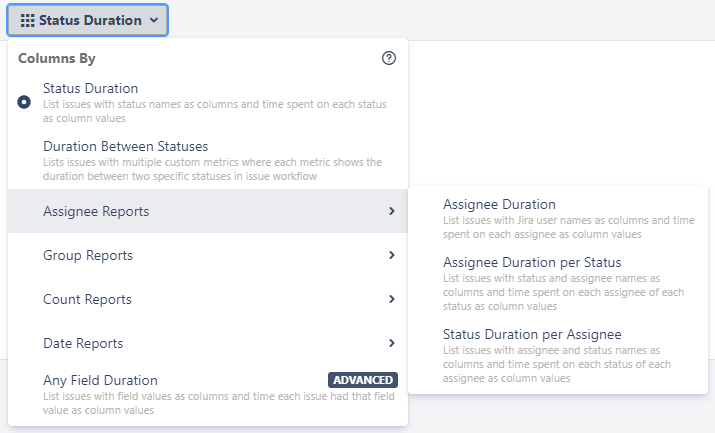The height and width of the screenshot is (433, 715).
Task: Expand the Group Reports submenu arrow
Action: (391, 256)
